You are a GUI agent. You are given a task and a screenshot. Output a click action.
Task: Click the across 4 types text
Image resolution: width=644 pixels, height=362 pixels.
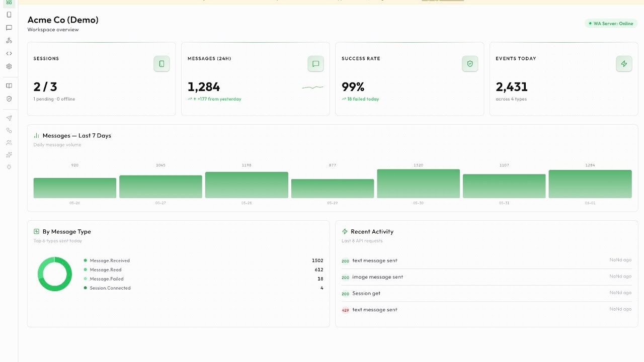(x=512, y=99)
